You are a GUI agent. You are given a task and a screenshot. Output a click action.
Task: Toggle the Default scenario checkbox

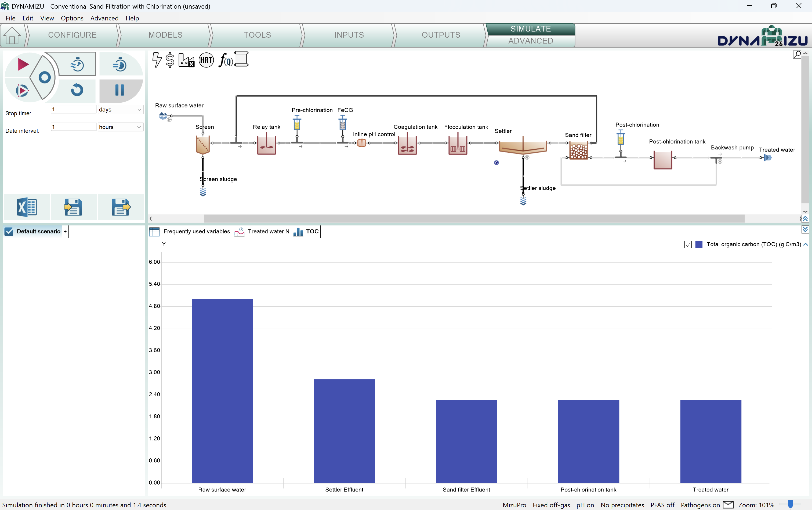pyautogui.click(x=9, y=231)
